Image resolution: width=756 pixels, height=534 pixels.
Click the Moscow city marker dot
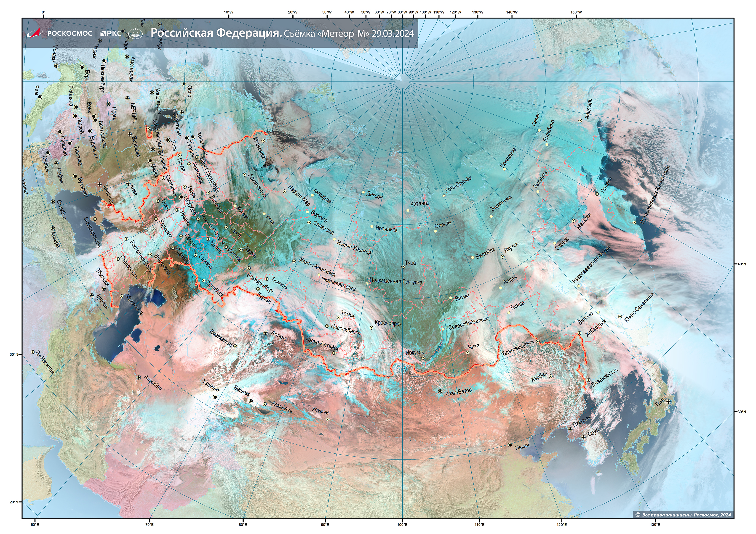(x=180, y=197)
